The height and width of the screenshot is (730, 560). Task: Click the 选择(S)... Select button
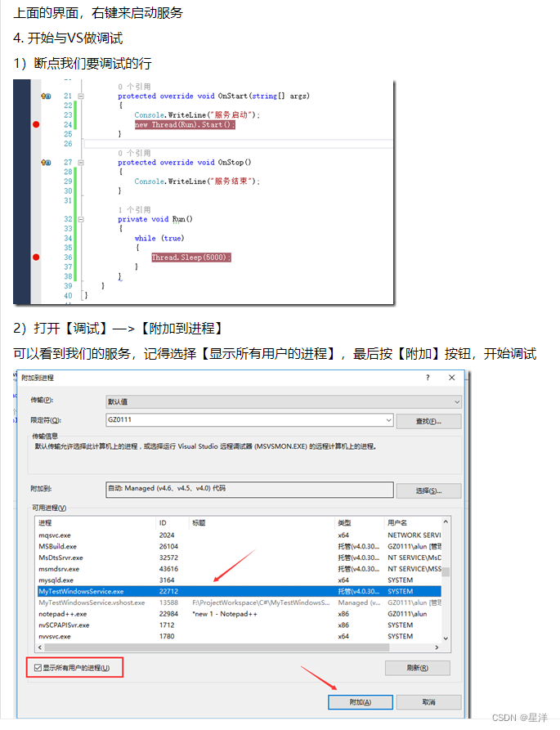428,490
